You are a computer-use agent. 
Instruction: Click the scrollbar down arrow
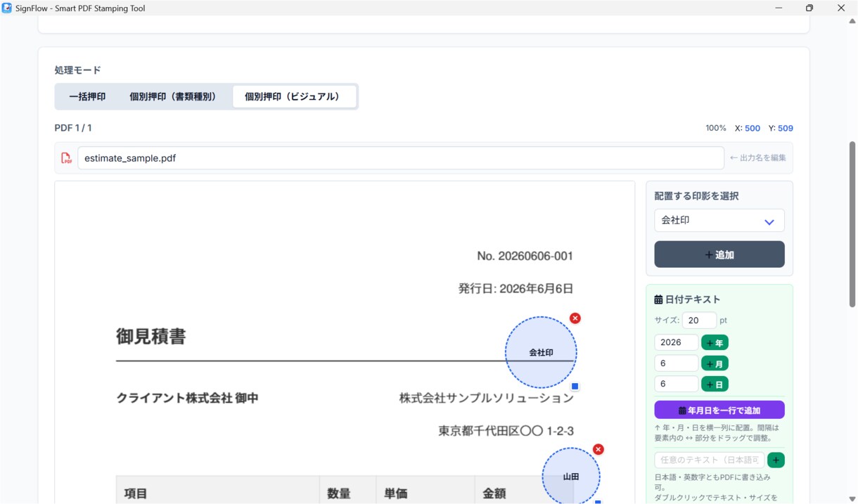coord(852,498)
